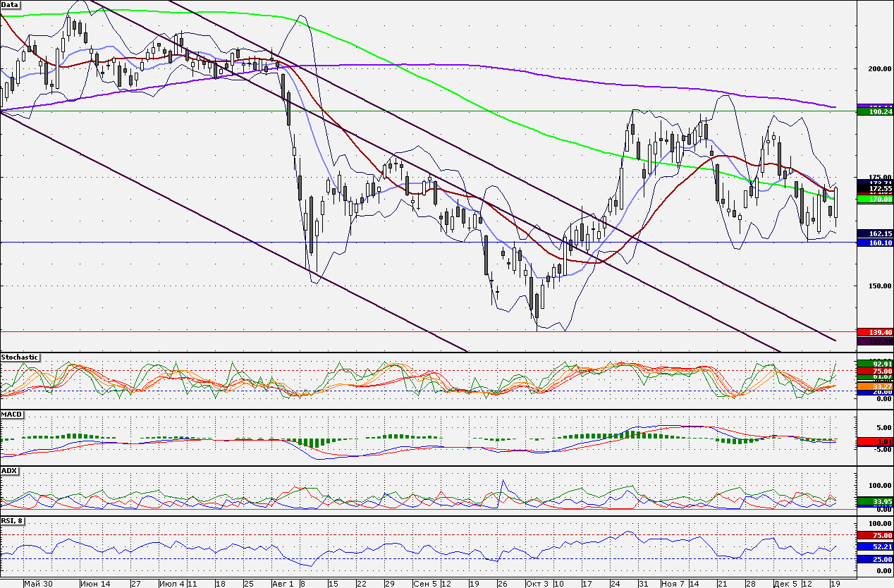
Task: Click the "Авг 1" date label
Action: (x=283, y=584)
